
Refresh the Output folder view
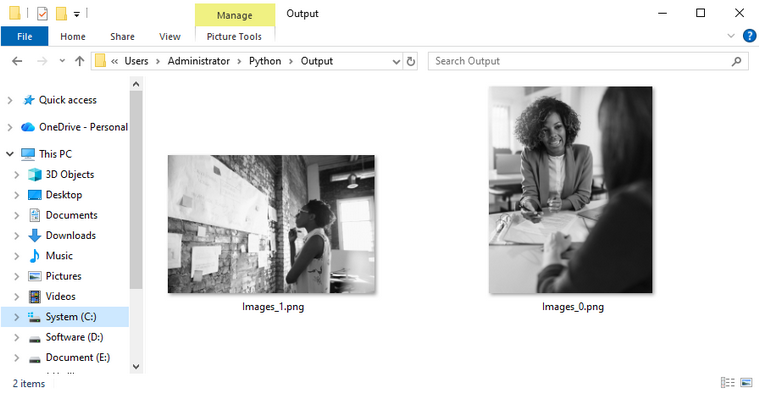[411, 62]
